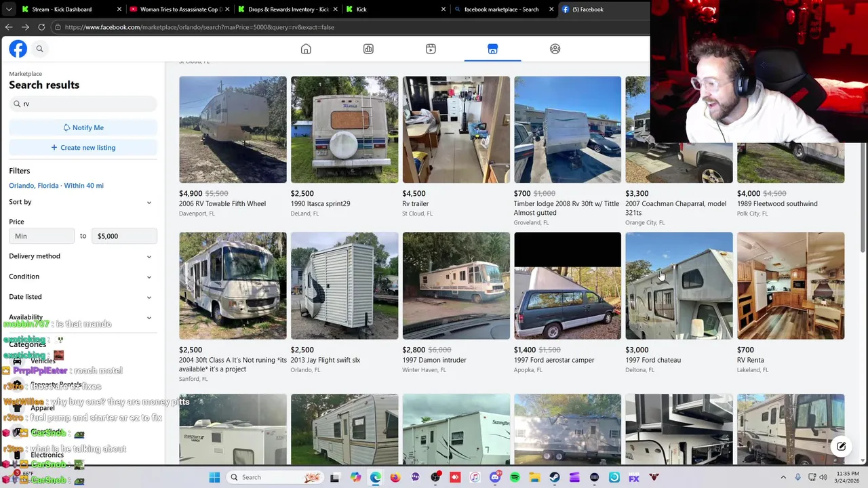
Task: Click the Min price input field
Action: click(x=41, y=236)
